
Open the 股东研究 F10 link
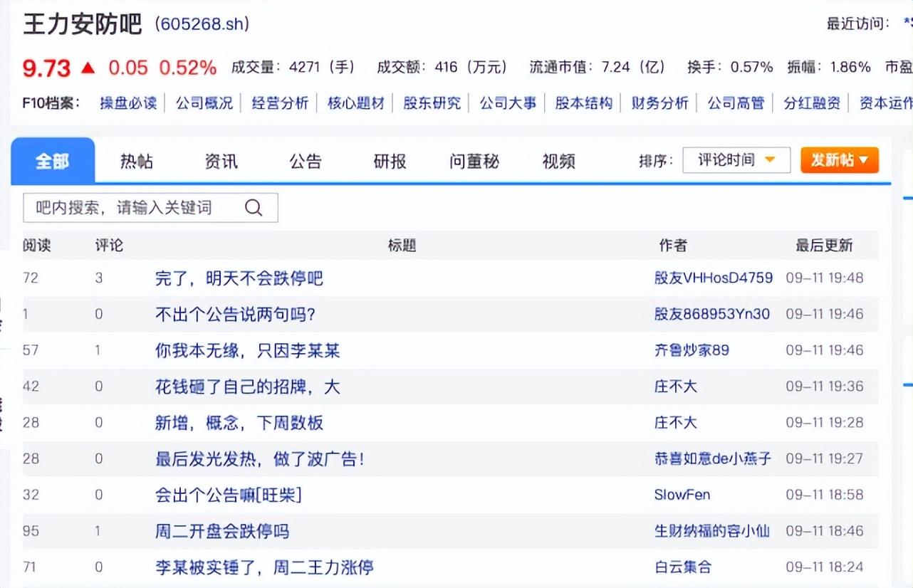[432, 103]
